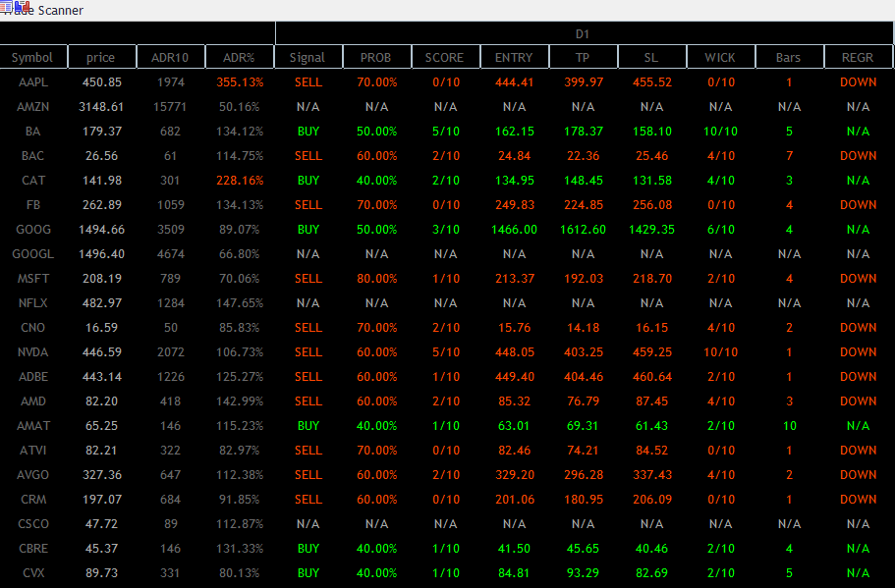Screen dimensions: 895x588
Task: Select the CAT symbol
Action: (33, 181)
